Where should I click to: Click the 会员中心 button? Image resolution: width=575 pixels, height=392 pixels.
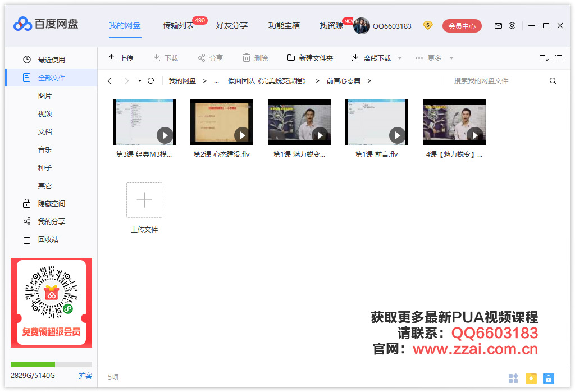point(462,26)
